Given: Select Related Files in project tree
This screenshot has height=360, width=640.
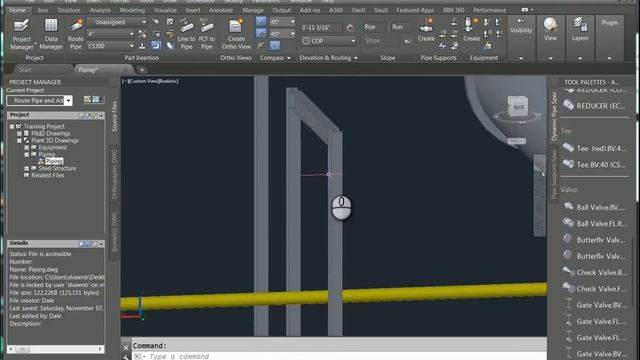Looking at the screenshot, I should pos(47,175).
